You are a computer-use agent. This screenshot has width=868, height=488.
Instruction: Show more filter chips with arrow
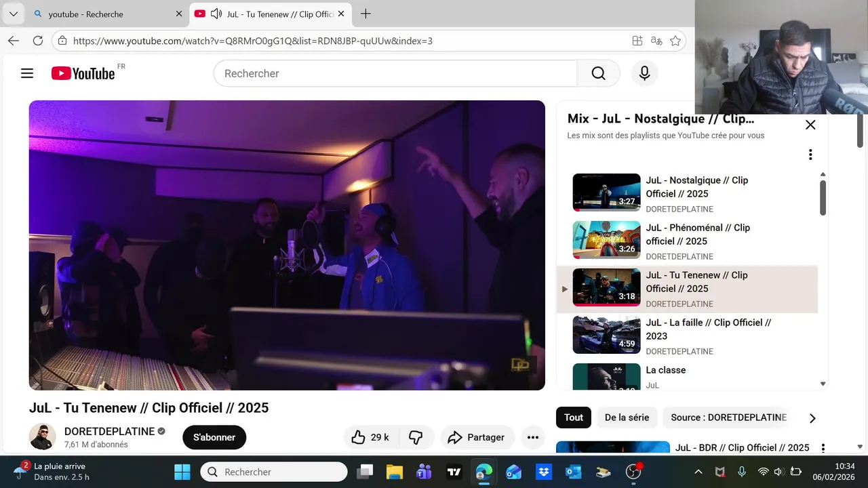pyautogui.click(x=812, y=418)
